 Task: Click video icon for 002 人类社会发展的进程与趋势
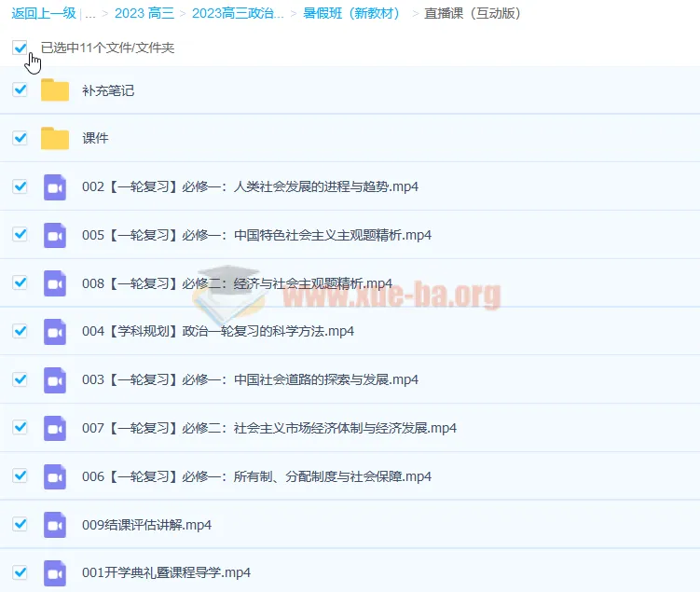pyautogui.click(x=55, y=186)
